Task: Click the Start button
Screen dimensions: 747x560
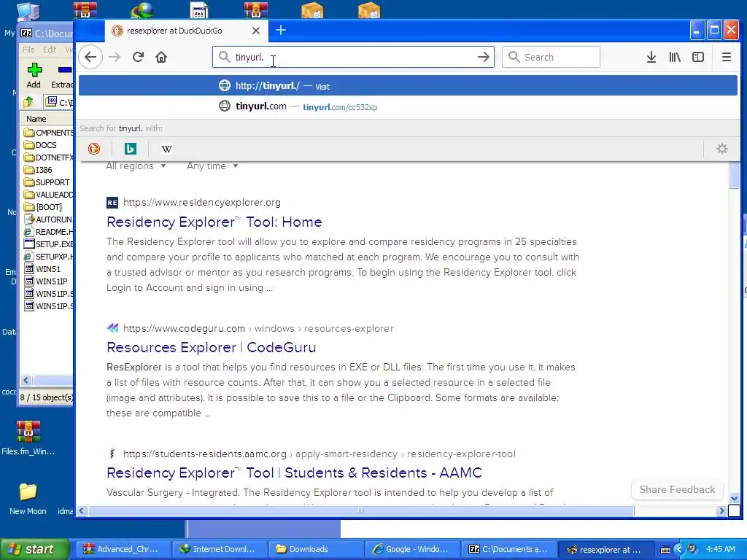Action: coord(34,549)
